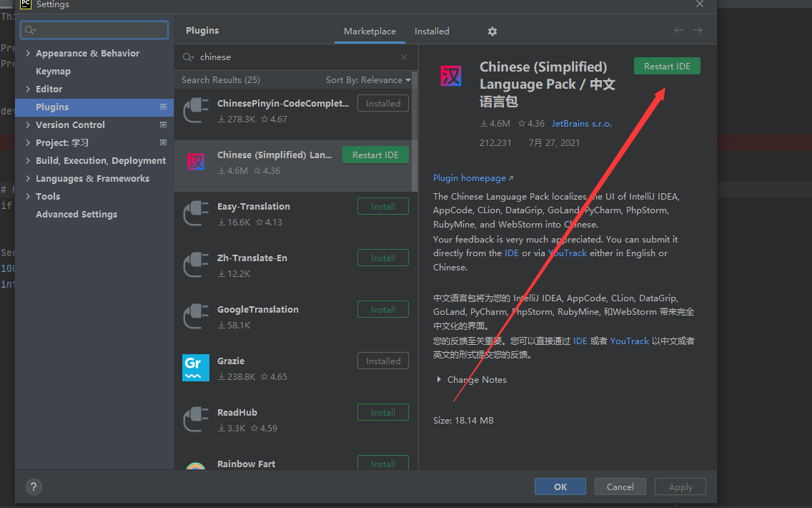Expand Change Notes section
812x508 pixels.
439,379
